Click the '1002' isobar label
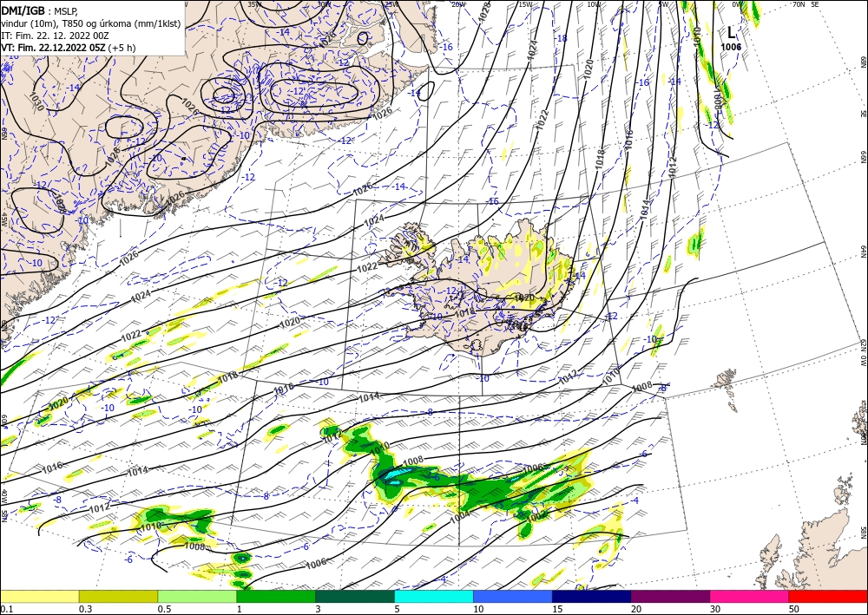 pos(536,515)
